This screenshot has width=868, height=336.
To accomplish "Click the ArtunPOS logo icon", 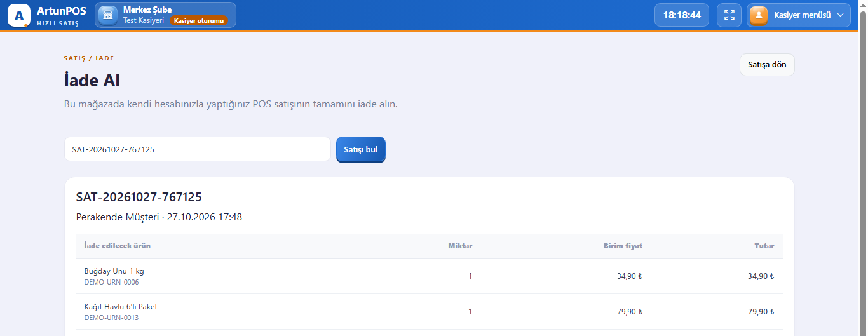I will [19, 15].
